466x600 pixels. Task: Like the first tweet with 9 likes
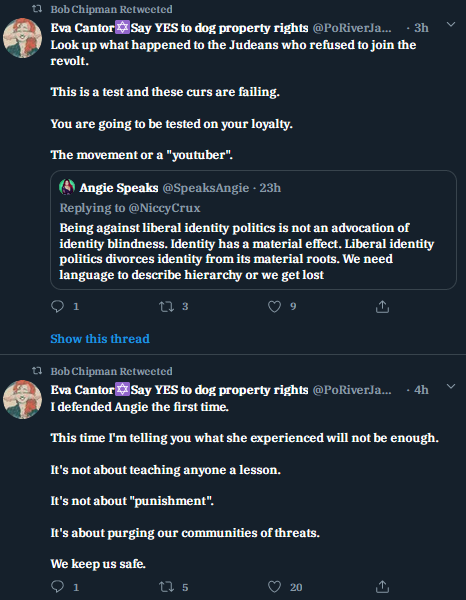[x=274, y=307]
